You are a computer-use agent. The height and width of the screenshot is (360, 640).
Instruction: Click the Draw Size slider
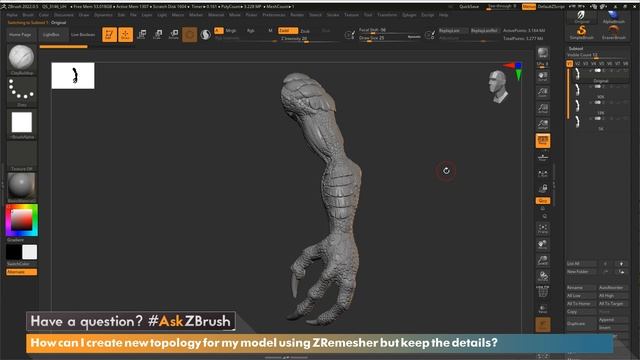tap(390, 38)
